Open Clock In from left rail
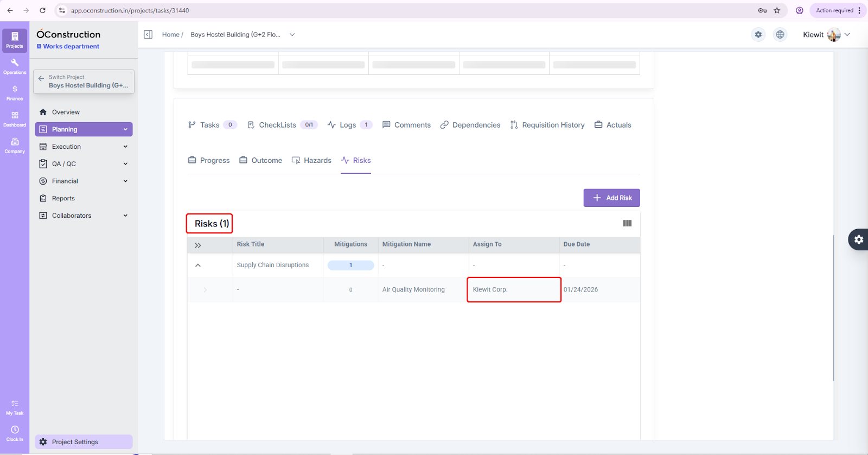Screen dimensions: 868x455 pyautogui.click(x=15, y=433)
